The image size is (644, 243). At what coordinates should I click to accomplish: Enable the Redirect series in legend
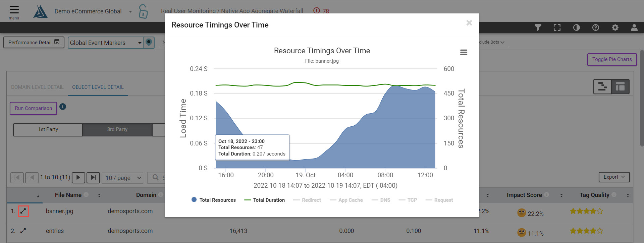(307, 200)
